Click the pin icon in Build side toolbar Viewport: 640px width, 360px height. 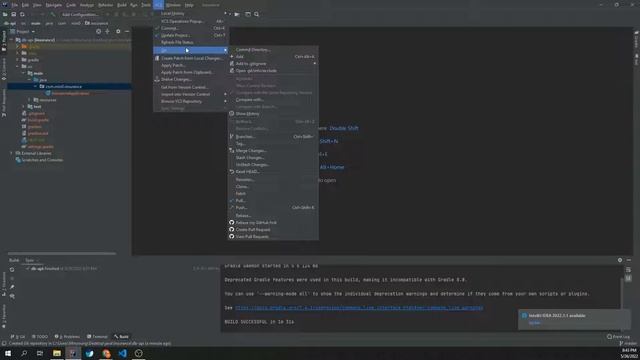[12, 287]
